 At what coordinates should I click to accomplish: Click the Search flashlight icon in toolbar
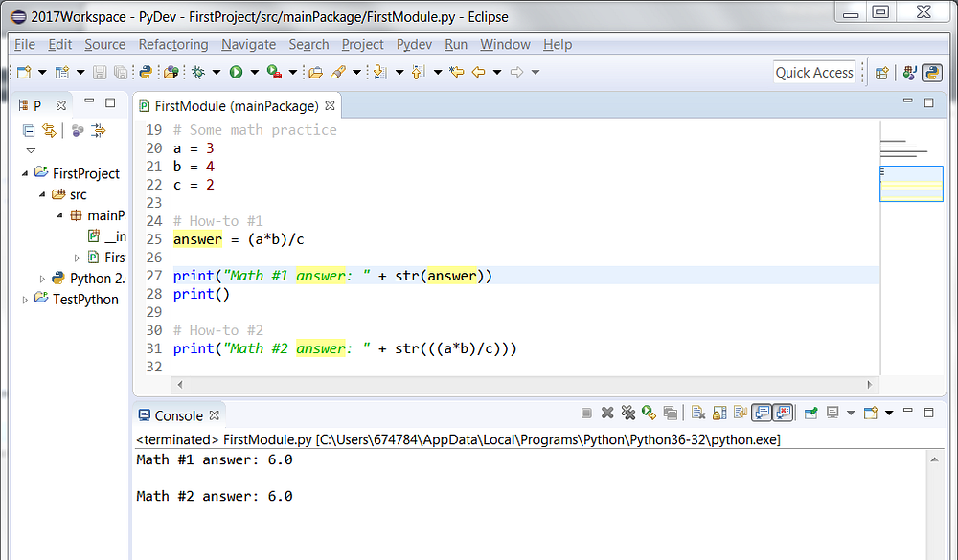pyautogui.click(x=338, y=72)
